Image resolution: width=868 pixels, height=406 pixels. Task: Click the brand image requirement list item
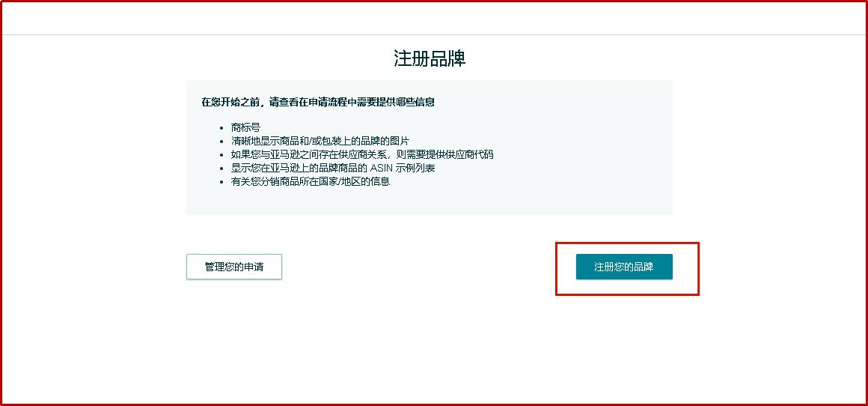(x=320, y=141)
